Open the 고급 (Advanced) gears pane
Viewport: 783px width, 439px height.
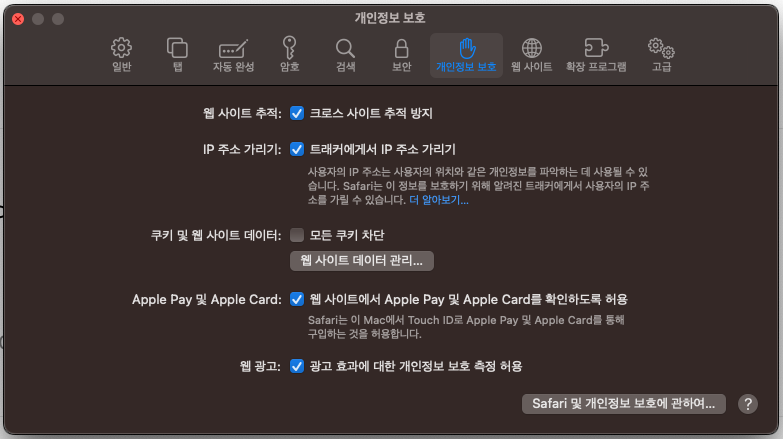coord(661,54)
